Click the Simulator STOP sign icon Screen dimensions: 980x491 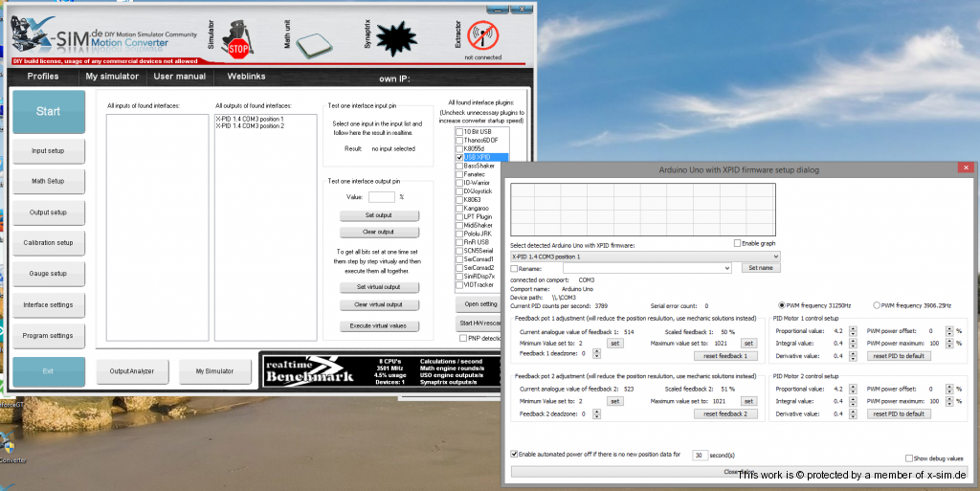point(237,40)
